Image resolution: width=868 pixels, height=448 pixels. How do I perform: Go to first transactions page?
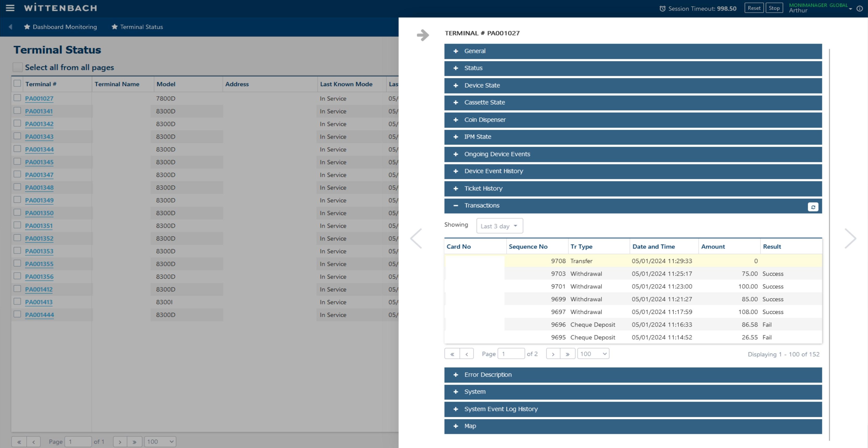pos(452,354)
